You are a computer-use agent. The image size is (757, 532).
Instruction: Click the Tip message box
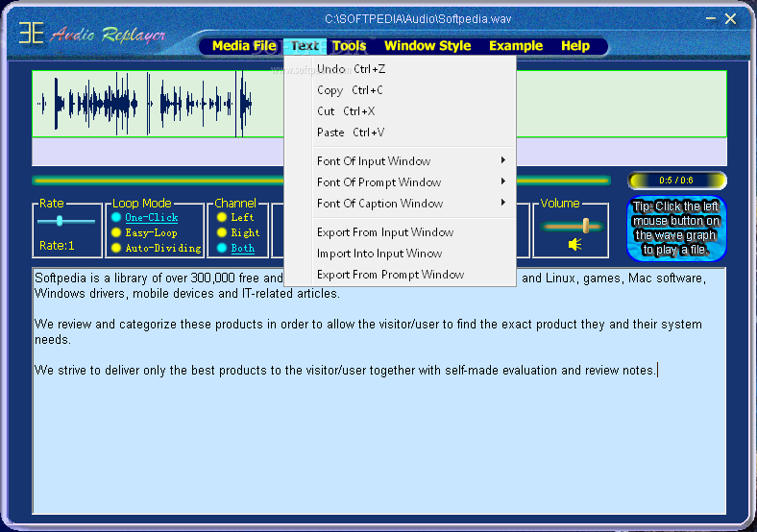tap(676, 229)
